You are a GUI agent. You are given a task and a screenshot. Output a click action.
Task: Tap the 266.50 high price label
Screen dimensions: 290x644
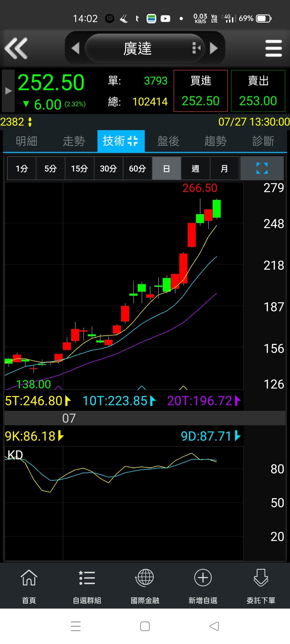tap(200, 188)
